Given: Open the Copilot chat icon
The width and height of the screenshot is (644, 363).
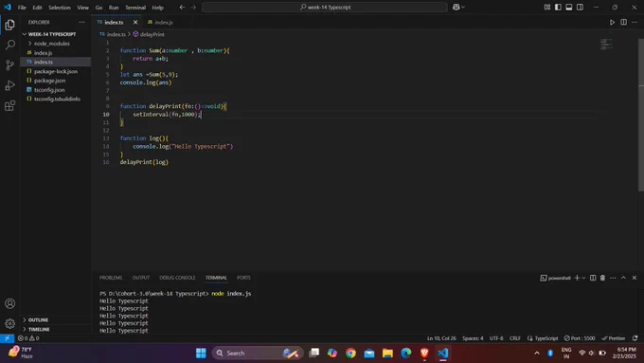Looking at the screenshot, I should pyautogui.click(x=456, y=7).
